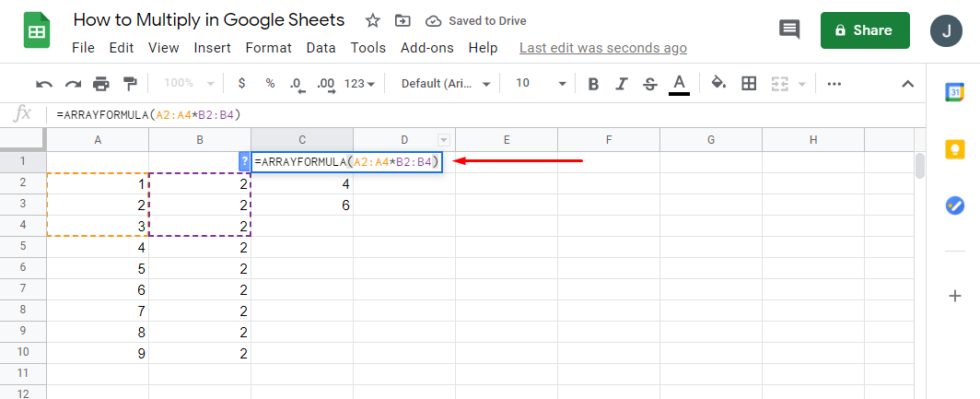Open the font family dropdown
Image resolution: width=980 pixels, height=399 pixels.
pos(446,84)
